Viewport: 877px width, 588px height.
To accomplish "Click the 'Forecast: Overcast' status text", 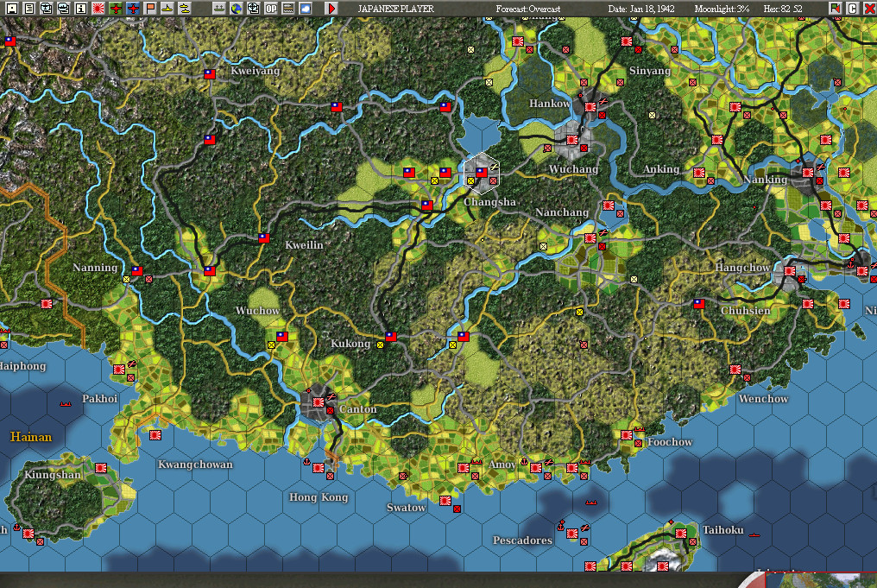I will [x=528, y=9].
